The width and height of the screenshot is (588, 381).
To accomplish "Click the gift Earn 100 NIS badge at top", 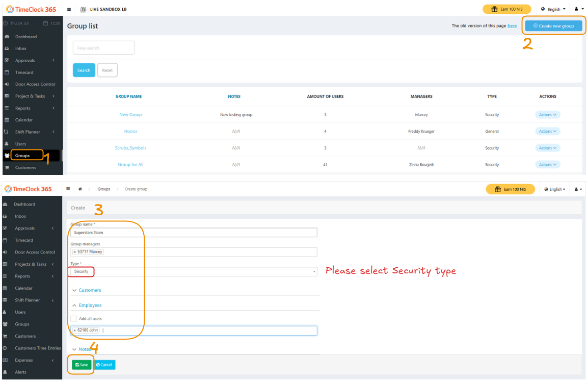I will 506,9.
